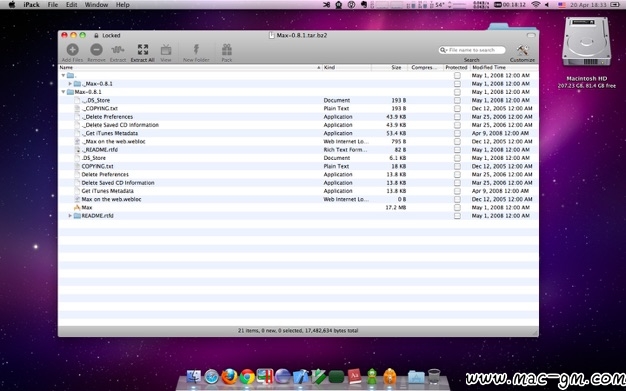This screenshot has height=391, width=626.
Task: Click the US flag input menu icon
Action: [x=562, y=5]
